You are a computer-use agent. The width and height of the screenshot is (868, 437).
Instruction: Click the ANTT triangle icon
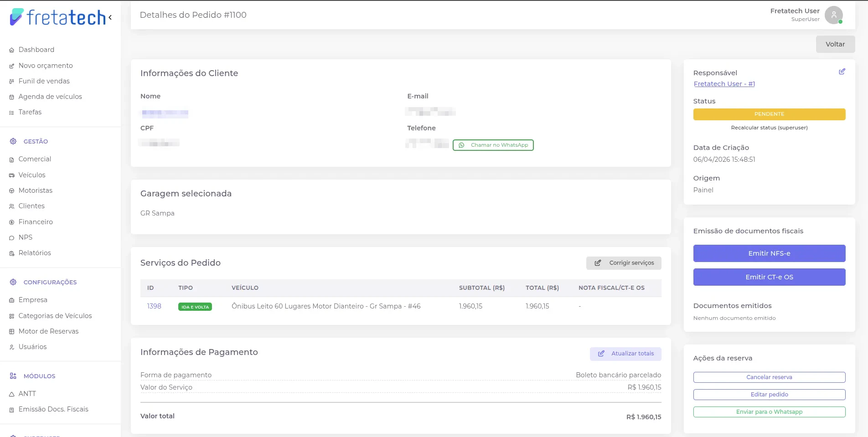(x=12, y=394)
